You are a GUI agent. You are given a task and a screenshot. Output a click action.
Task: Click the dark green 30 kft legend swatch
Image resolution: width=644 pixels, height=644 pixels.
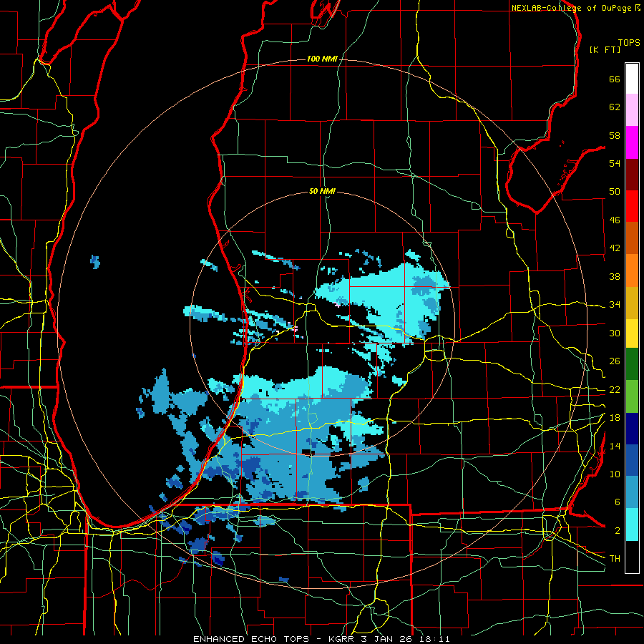click(x=632, y=364)
